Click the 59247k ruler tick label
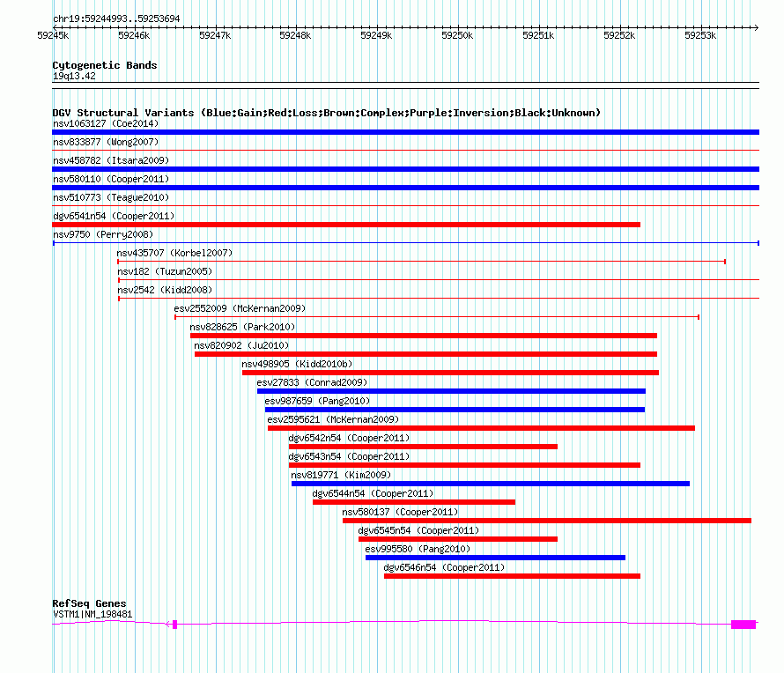This screenshot has width=784, height=673. [x=215, y=35]
